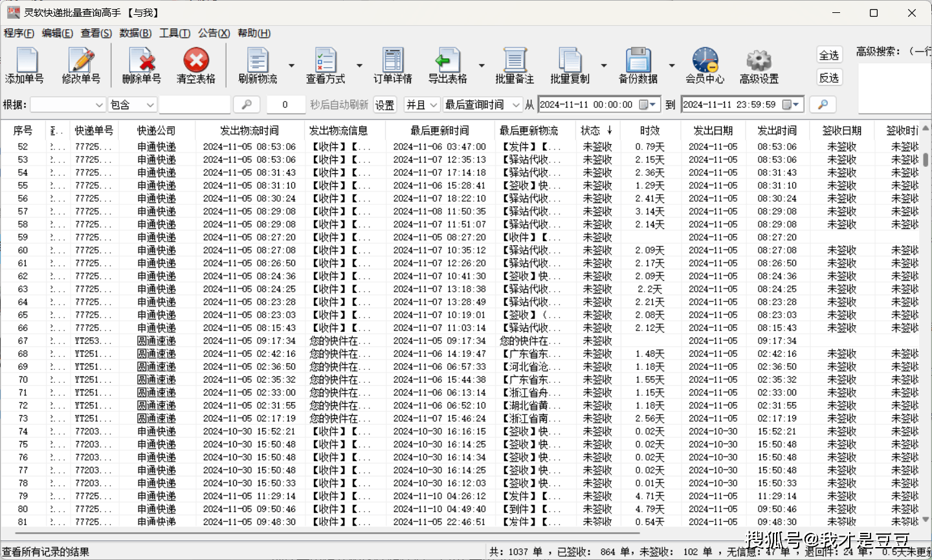Click the 4.71天 timeliness cell
The width and height of the screenshot is (932, 560).
650,496
